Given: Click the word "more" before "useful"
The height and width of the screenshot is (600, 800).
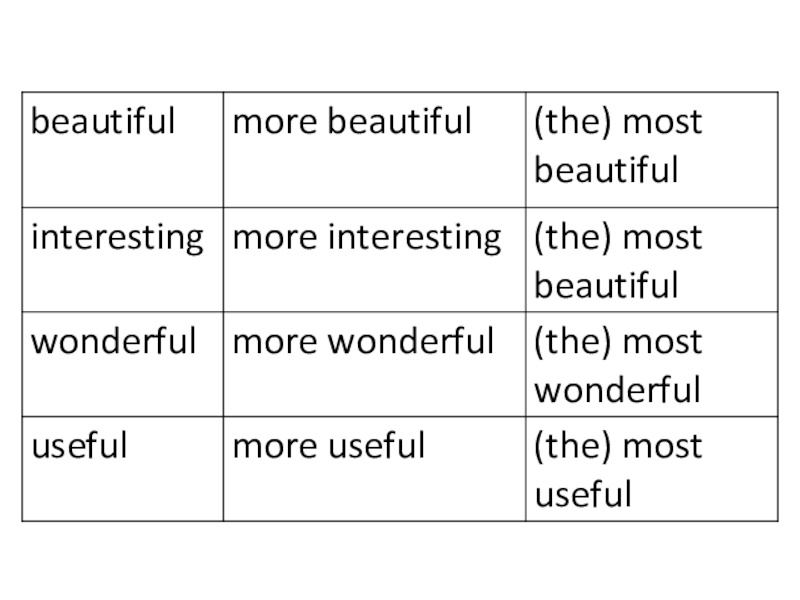Looking at the screenshot, I should tap(264, 446).
